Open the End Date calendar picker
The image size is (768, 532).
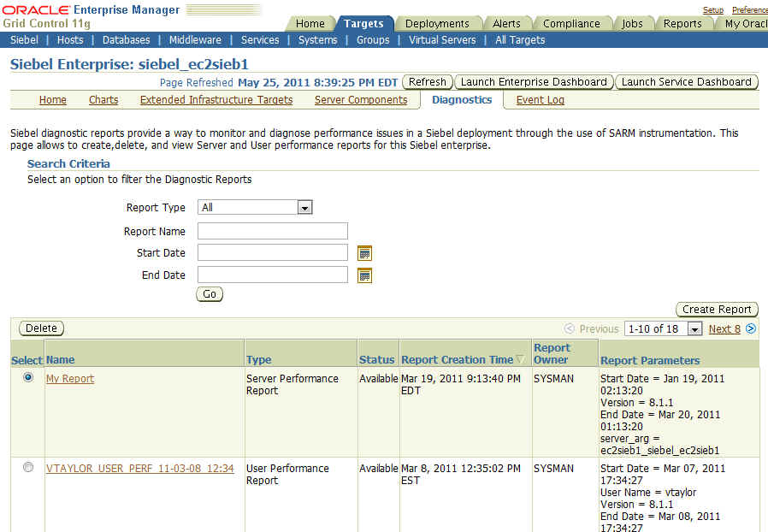point(364,275)
